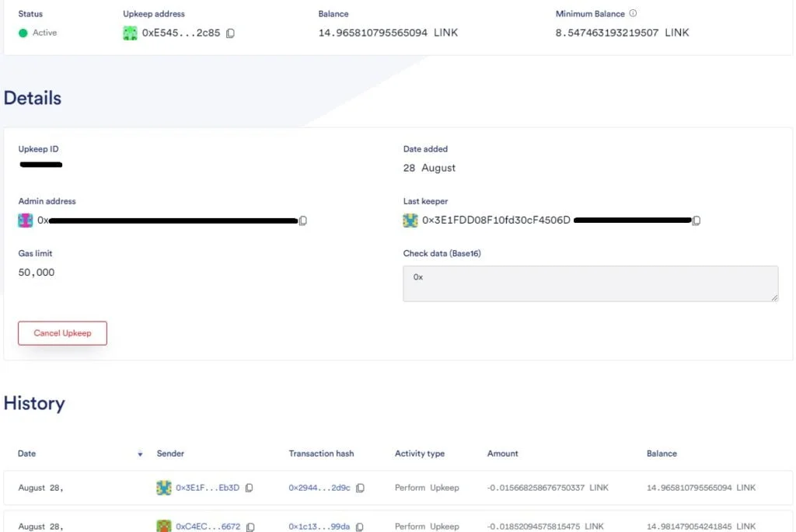Open transaction hash link 0x2944...2d9c

point(319,488)
